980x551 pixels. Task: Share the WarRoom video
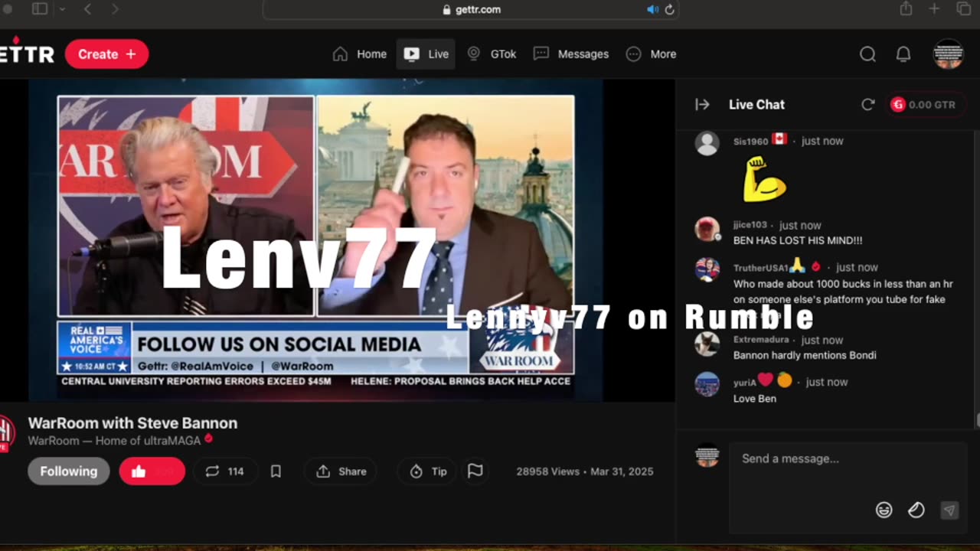341,471
